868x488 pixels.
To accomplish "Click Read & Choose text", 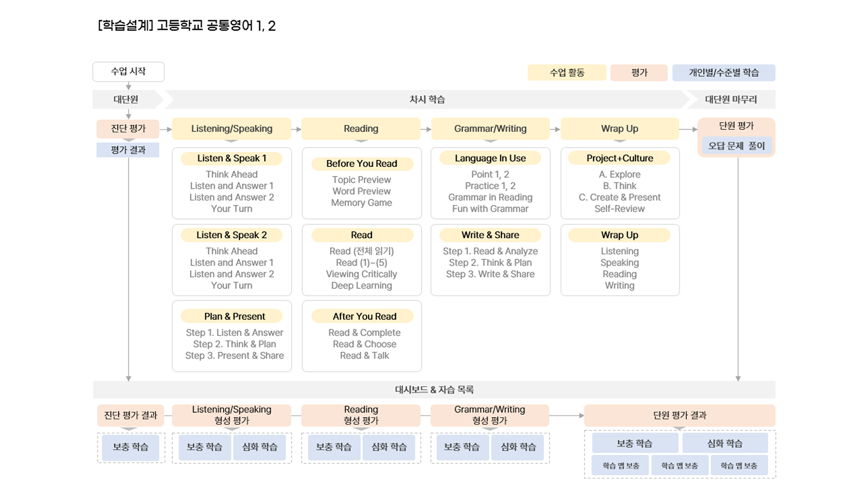I will click(x=365, y=344).
